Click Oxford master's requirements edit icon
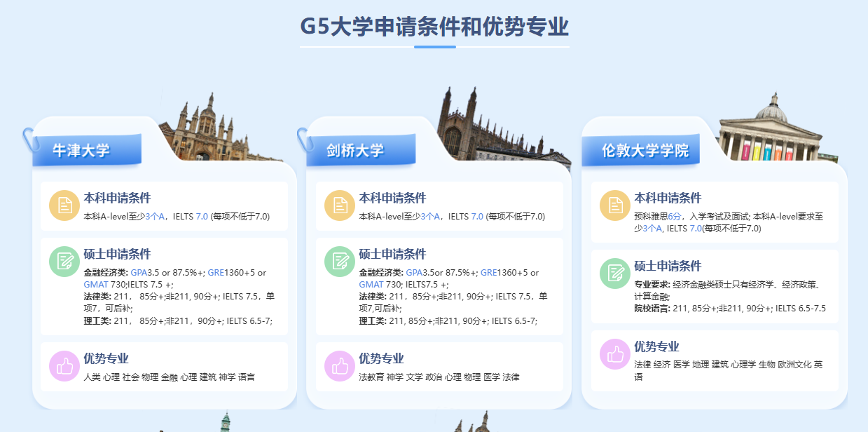The image size is (868, 432). point(64,261)
